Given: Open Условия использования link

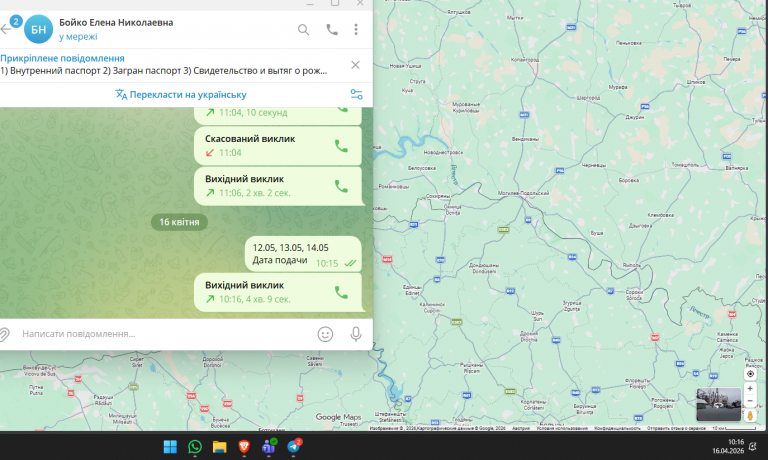Looking at the screenshot, I should click(x=562, y=428).
